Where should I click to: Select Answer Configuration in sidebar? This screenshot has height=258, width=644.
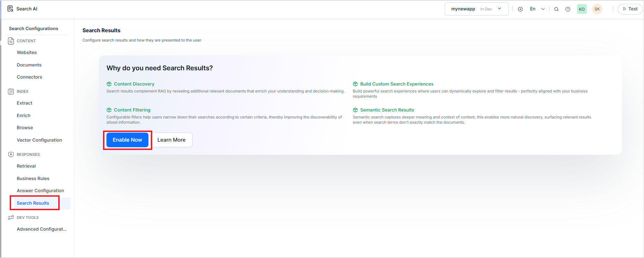pos(40,191)
